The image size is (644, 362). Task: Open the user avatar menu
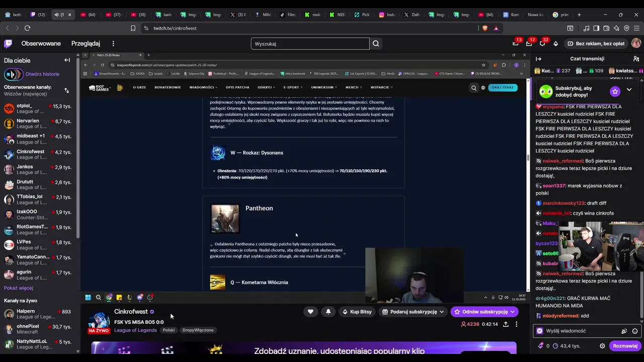636,44
